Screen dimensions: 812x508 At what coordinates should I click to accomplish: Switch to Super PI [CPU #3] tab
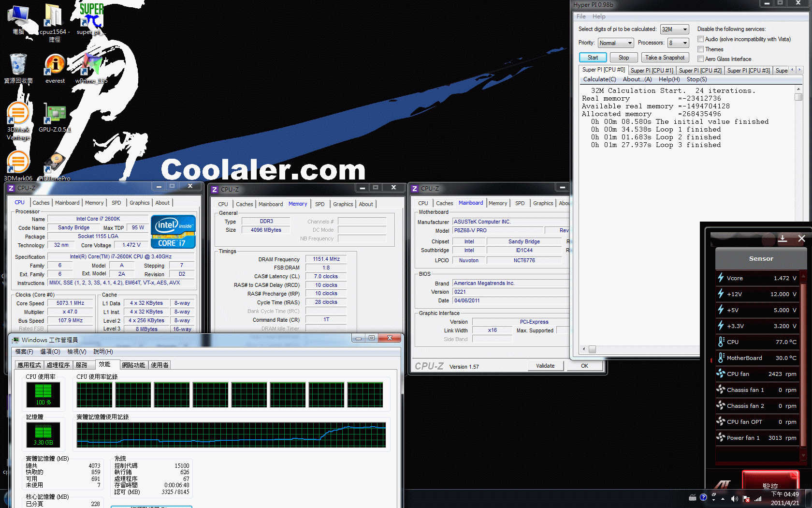(x=748, y=71)
